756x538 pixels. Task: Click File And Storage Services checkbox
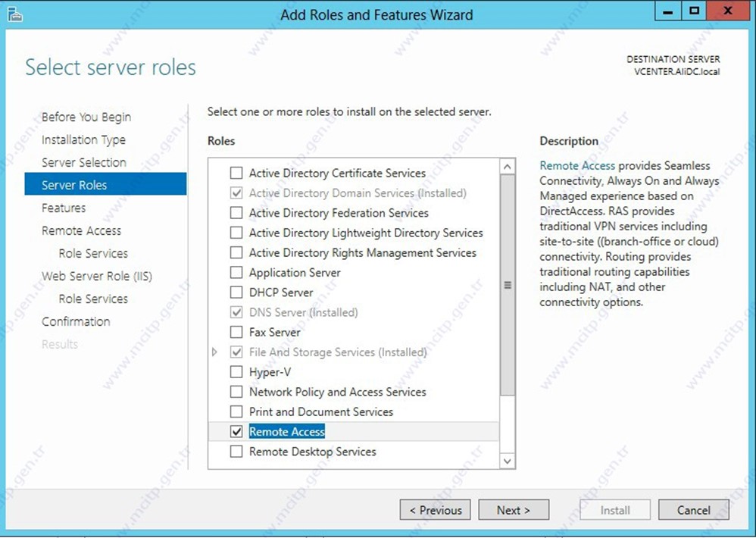point(236,352)
